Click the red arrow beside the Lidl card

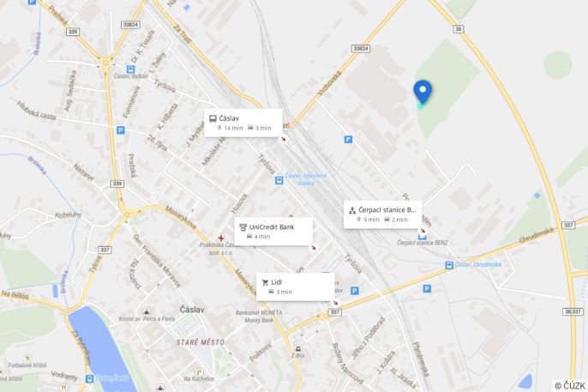coord(336,303)
